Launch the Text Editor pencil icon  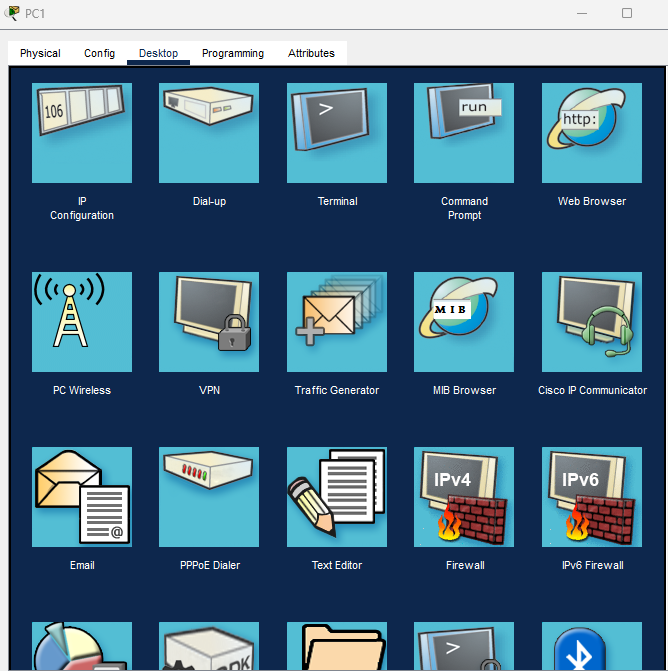coord(337,497)
